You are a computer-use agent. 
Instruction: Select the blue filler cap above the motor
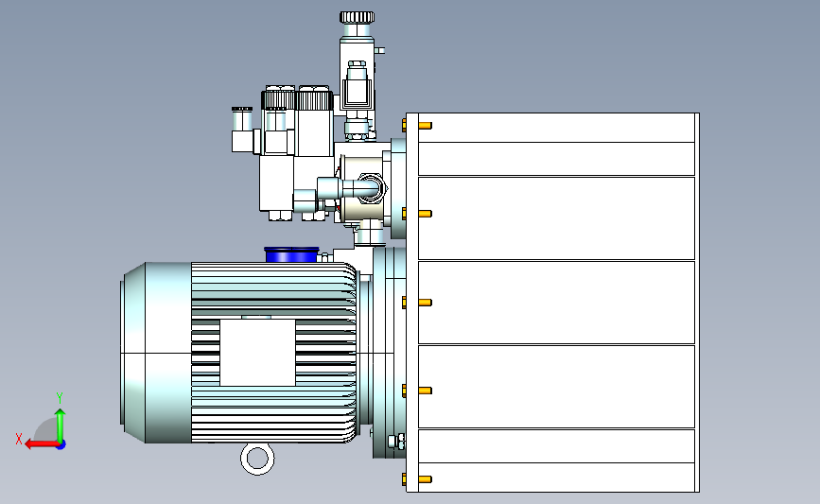tap(291, 254)
